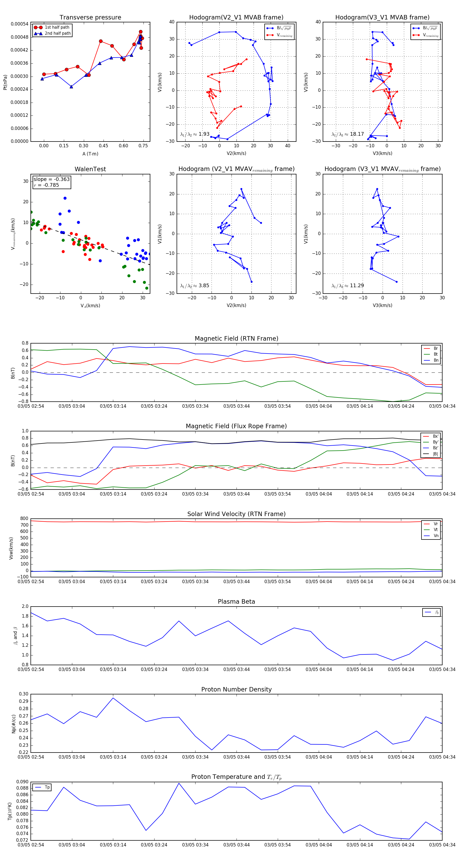Click the "V_A(km/s)" x-axis label of WalenTest
473x868 pixels.
90,306
